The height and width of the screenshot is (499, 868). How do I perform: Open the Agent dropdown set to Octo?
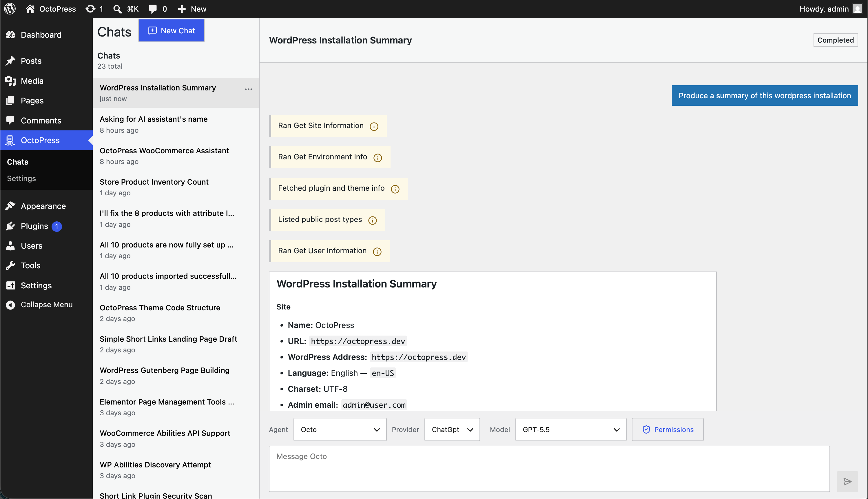point(340,429)
